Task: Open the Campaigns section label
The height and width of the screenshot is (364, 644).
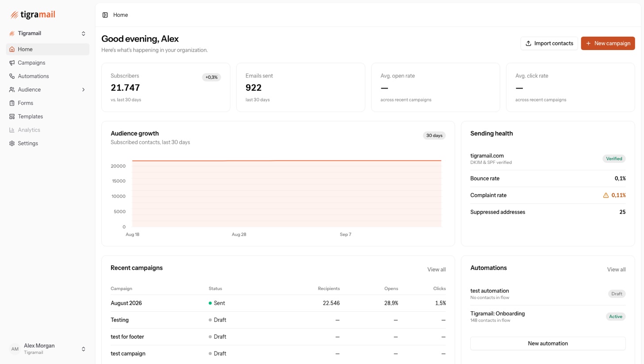Action: (31, 63)
